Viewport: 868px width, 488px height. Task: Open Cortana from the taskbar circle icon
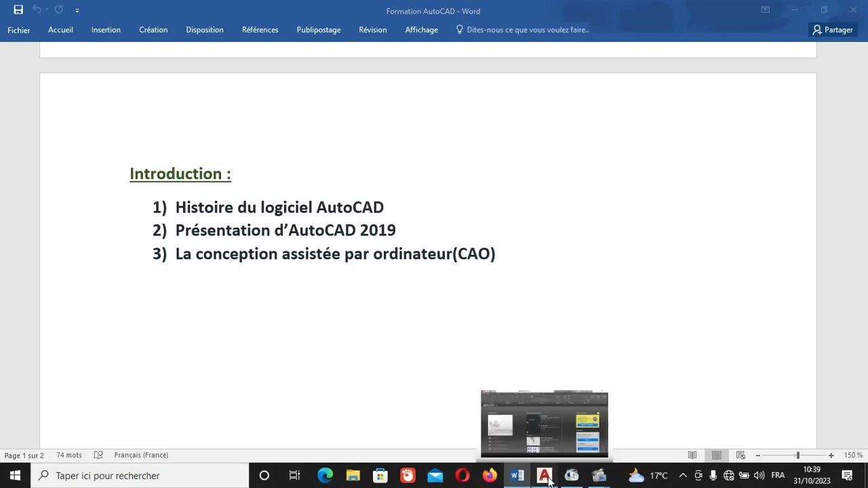tap(264, 476)
